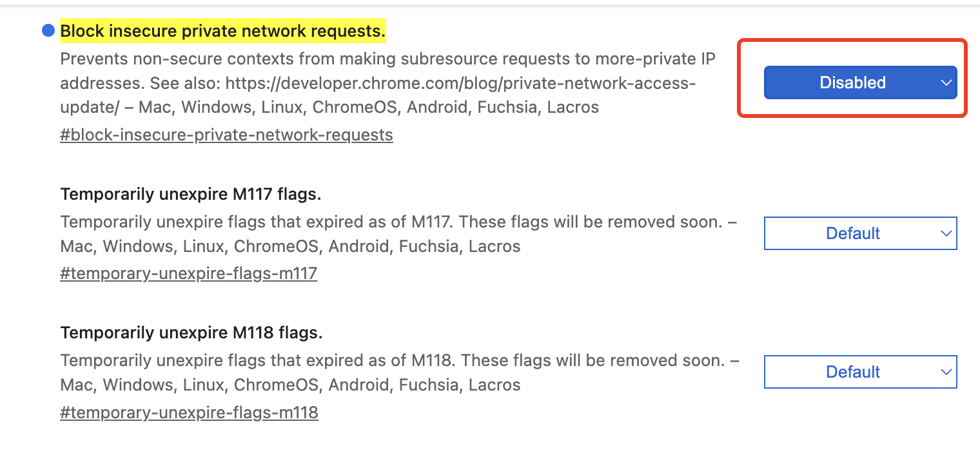Click the chevron arrow on the M117 flags dropdown
The height and width of the screenshot is (455, 980).
pyautogui.click(x=946, y=233)
